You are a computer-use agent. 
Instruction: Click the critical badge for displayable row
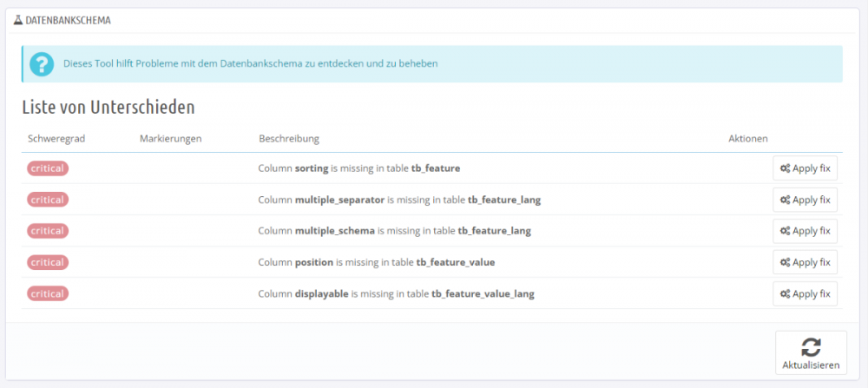click(48, 293)
